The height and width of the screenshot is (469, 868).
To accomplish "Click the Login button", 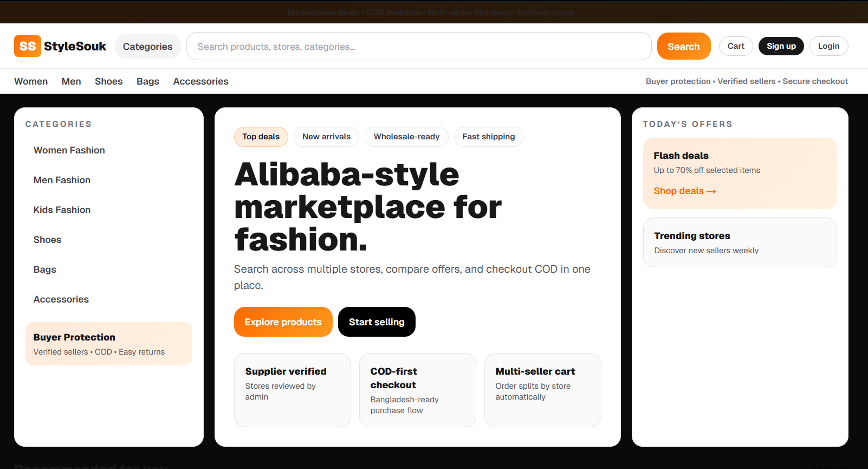I will [828, 46].
